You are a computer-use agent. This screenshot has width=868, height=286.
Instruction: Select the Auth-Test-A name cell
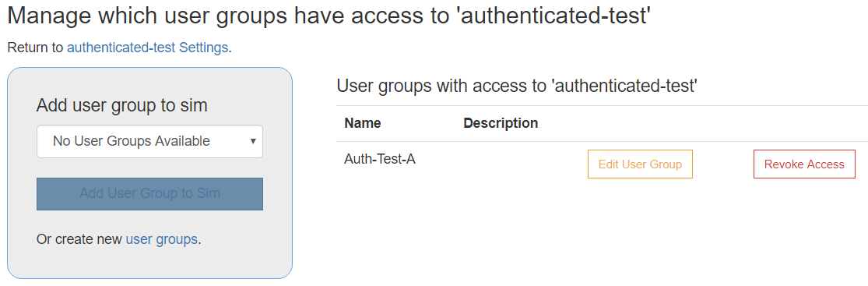380,159
